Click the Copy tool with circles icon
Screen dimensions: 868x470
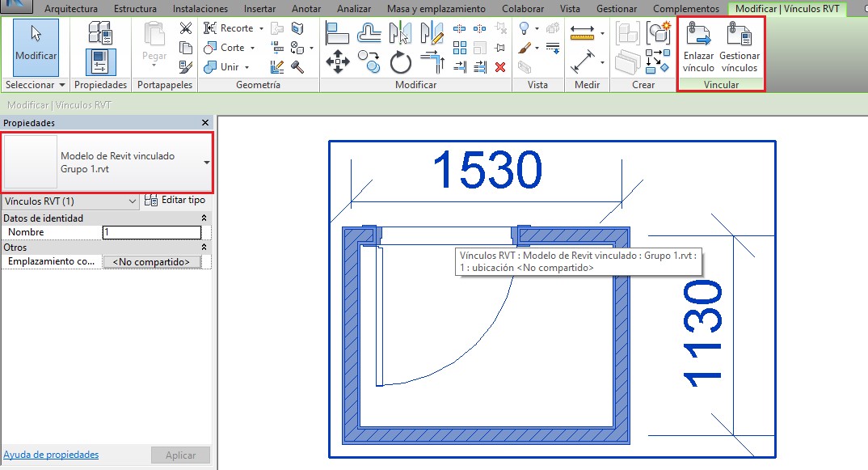[x=369, y=61]
